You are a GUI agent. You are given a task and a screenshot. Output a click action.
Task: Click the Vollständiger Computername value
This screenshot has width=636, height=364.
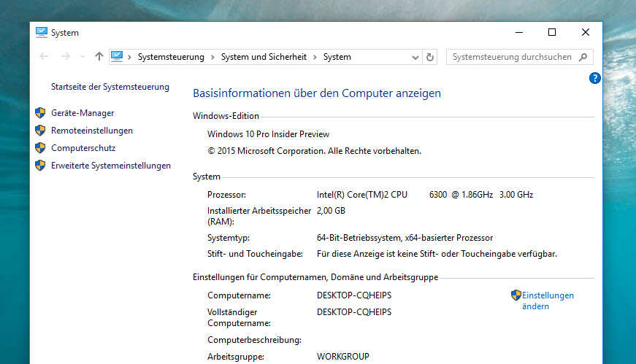[x=354, y=312]
